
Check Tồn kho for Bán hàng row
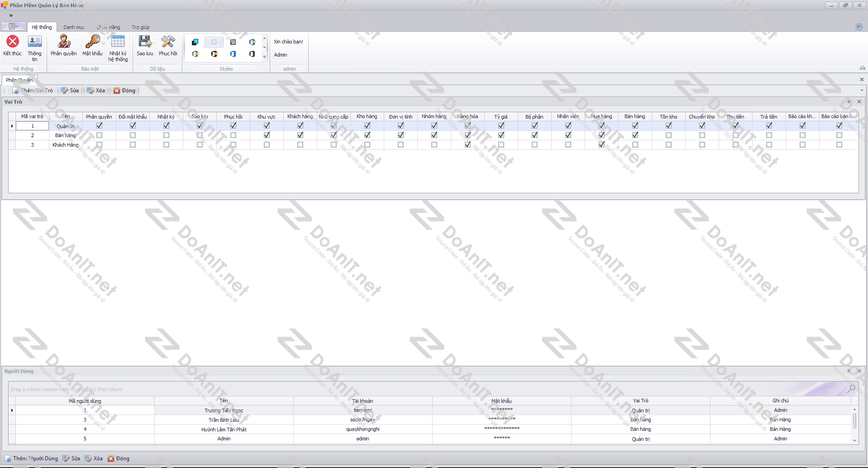668,135
